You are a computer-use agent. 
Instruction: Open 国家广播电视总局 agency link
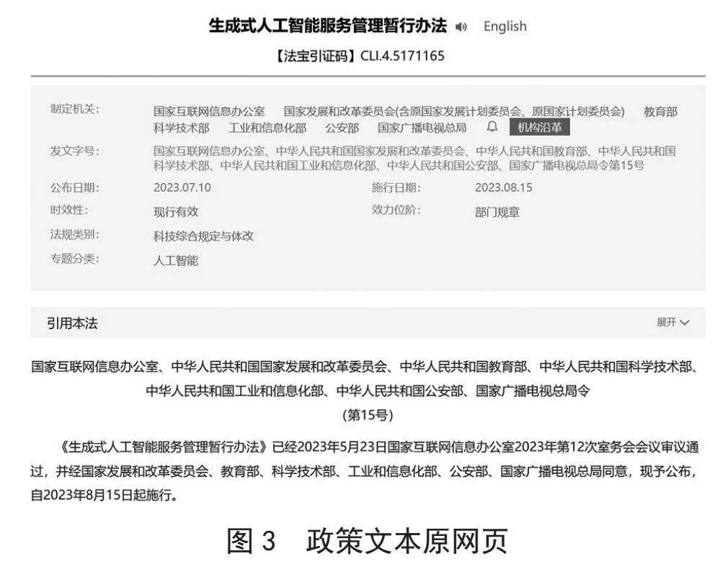click(422, 127)
